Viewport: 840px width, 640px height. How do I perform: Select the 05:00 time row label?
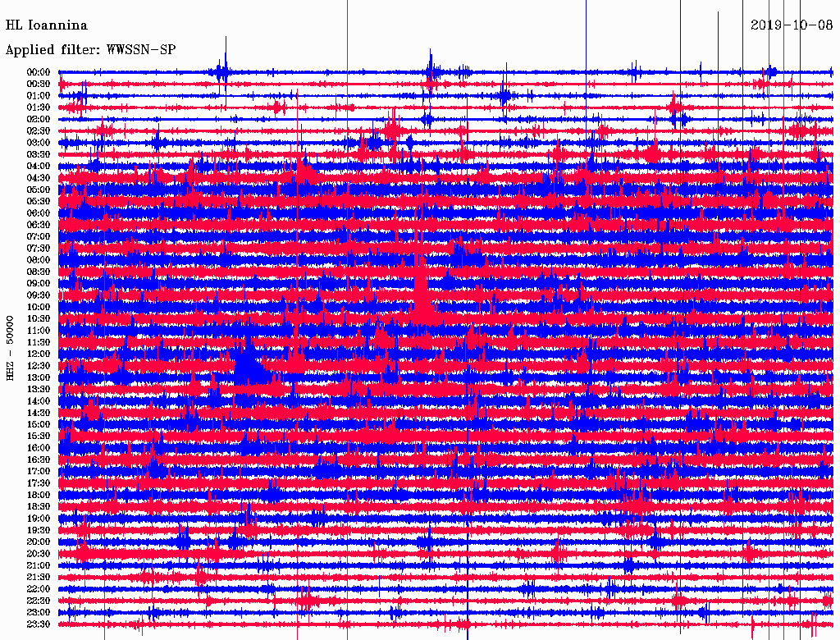tap(39, 190)
